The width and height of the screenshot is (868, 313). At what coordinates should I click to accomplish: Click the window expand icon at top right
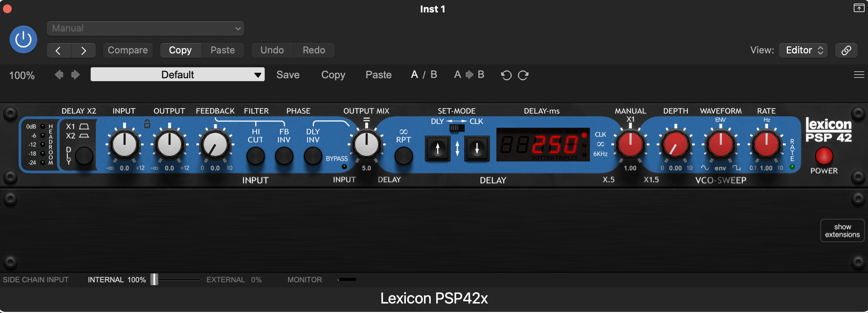(x=859, y=8)
